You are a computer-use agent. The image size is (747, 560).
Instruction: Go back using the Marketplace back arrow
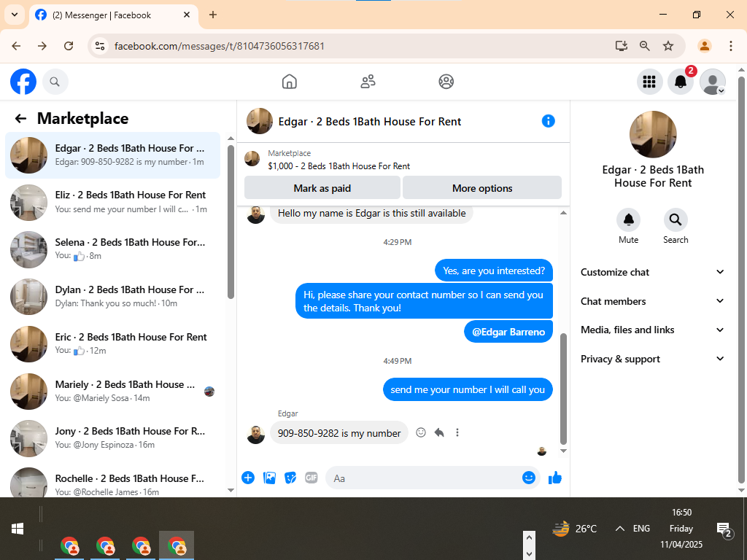tap(20, 118)
